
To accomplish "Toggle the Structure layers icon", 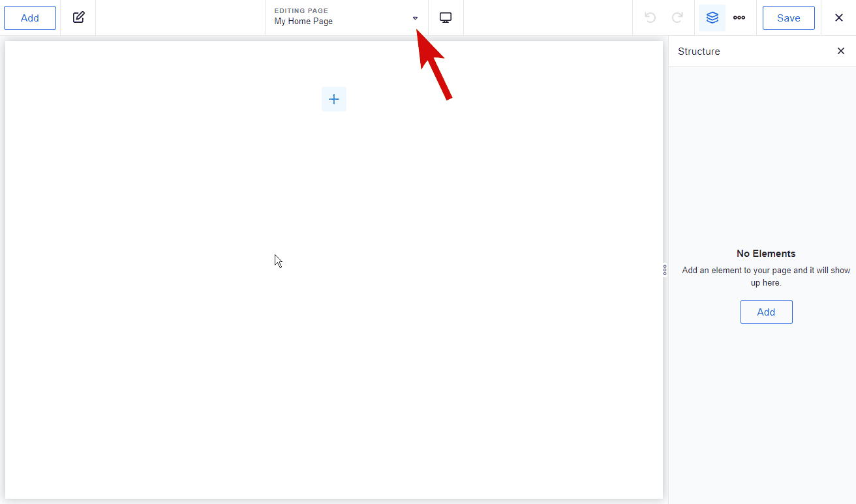I will (712, 18).
